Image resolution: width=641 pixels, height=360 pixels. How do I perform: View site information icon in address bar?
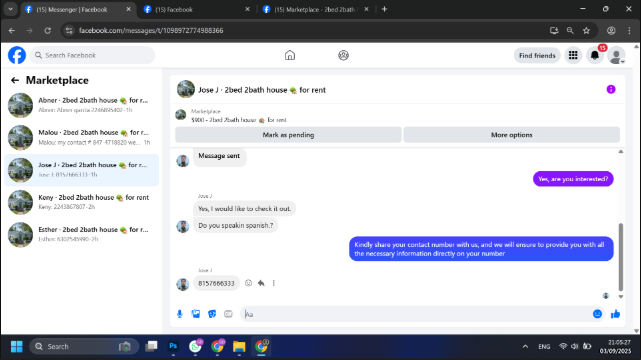(x=69, y=31)
